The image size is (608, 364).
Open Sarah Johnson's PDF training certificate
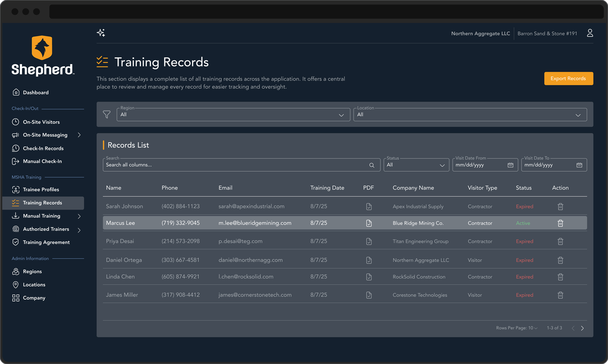(369, 206)
